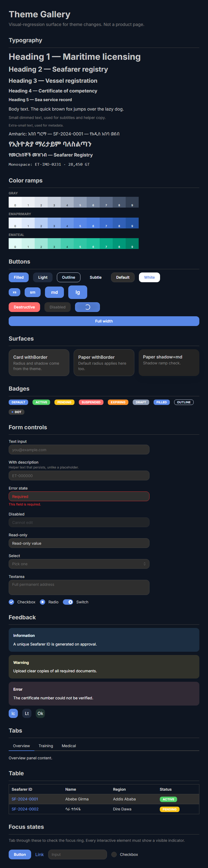This screenshot has width=208, height=868.
Task: Click the large 'lg' size button
Action: (78, 292)
